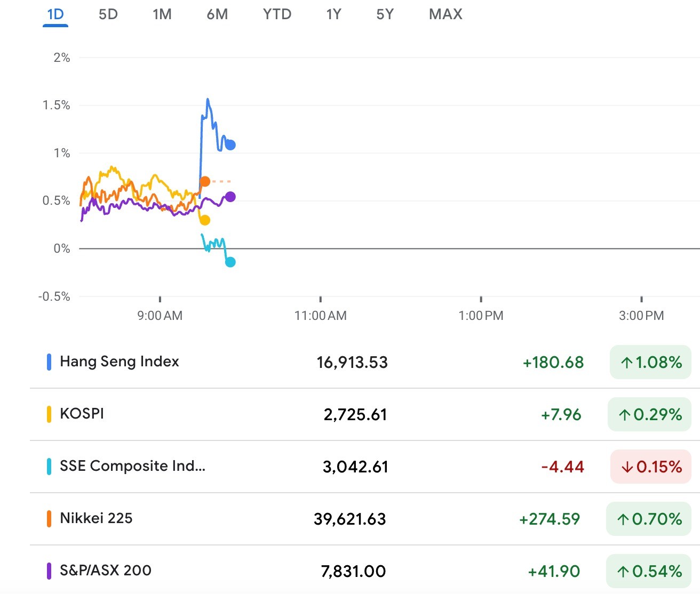Click the blue Hang Seng color marker
This screenshot has height=594, width=700.
point(49,362)
